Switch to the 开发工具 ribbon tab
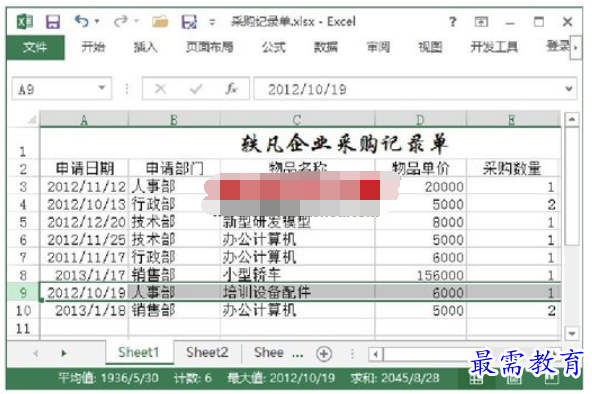The image size is (592, 394). (x=494, y=47)
